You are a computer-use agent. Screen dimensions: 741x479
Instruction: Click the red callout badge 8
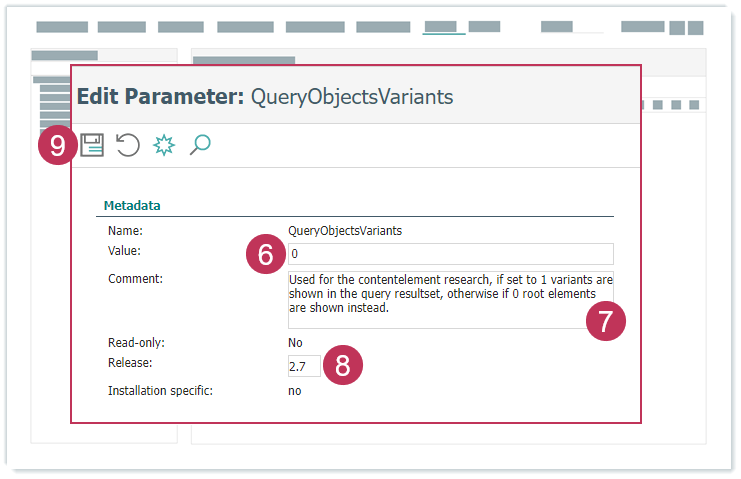coord(343,366)
